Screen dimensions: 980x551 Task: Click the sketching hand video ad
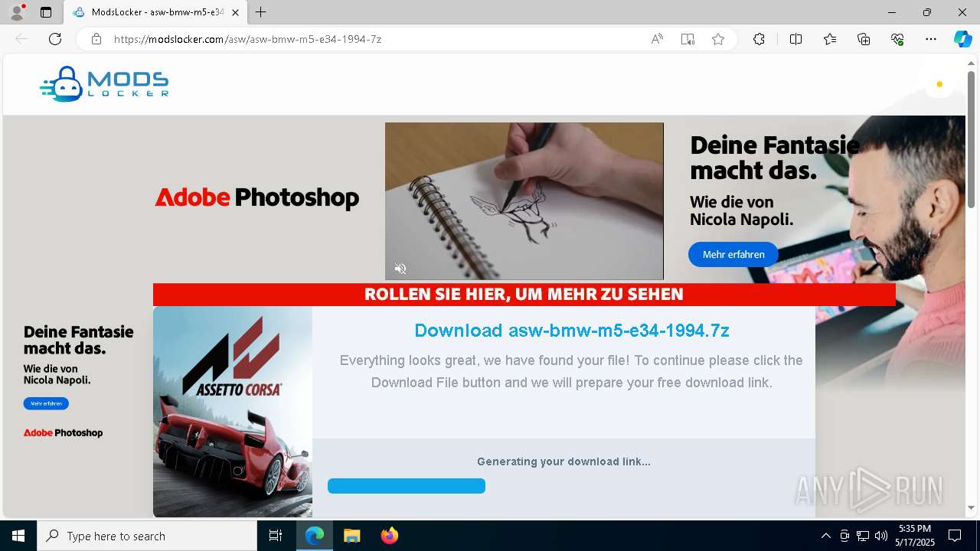[x=524, y=201]
